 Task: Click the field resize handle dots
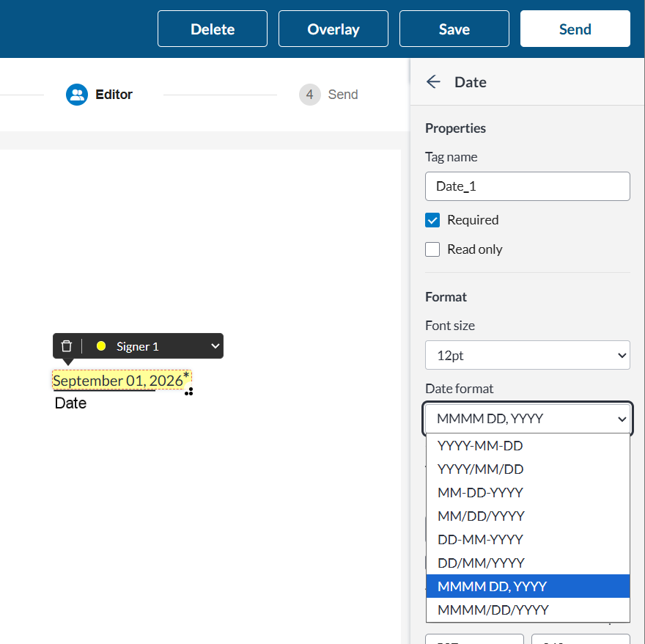[x=189, y=392]
